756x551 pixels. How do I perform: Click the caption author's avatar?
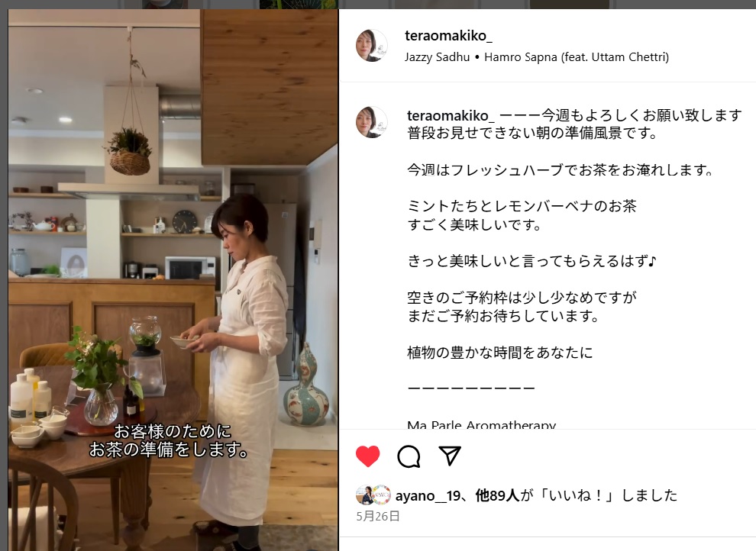(x=371, y=122)
